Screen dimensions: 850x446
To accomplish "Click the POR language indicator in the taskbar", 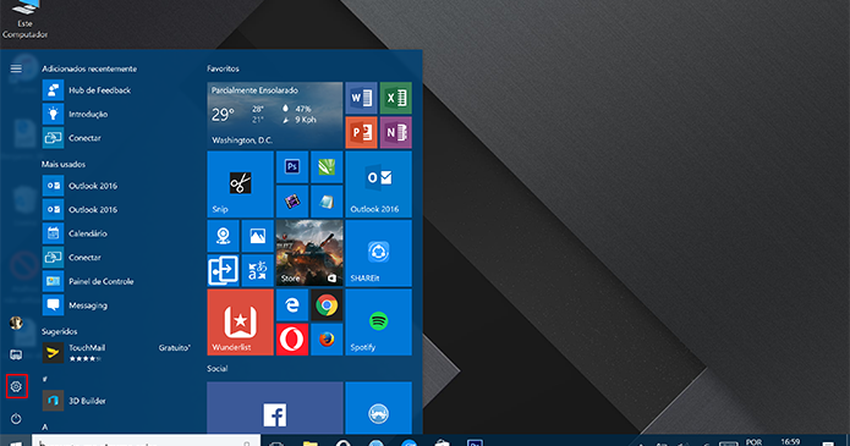I will point(754,442).
